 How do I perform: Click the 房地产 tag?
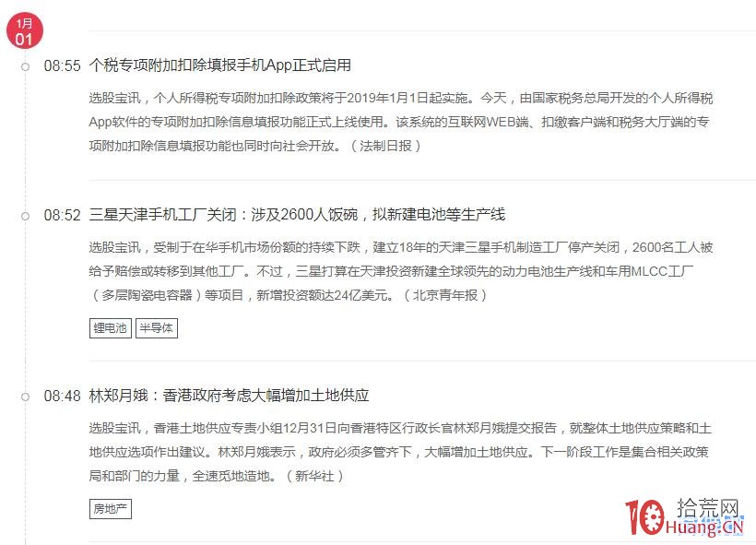tap(111, 509)
